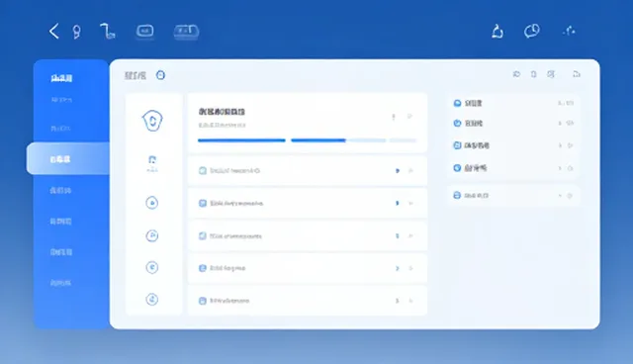Click the first filled segment of the progress bar
Image resolution: width=633 pixels, height=364 pixels.
(x=241, y=140)
